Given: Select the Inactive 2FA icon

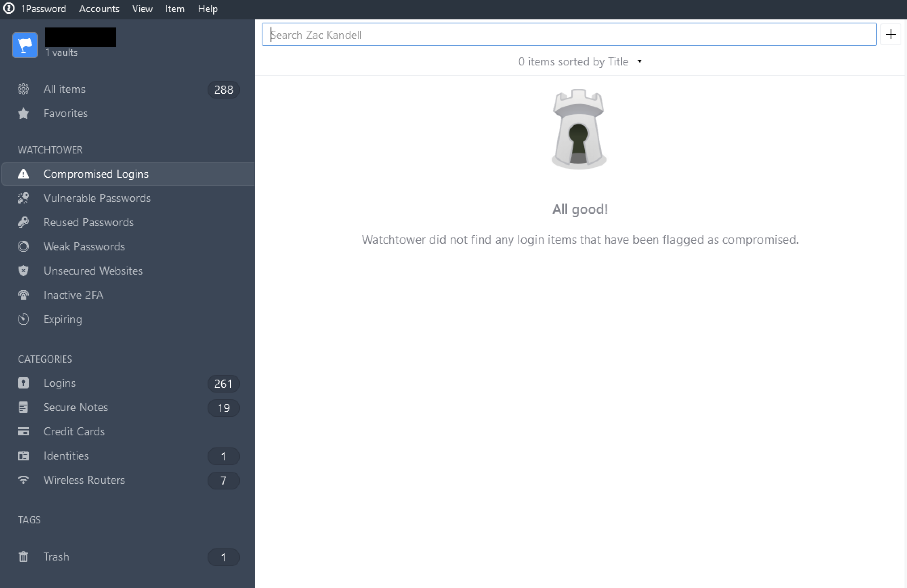Looking at the screenshot, I should [x=24, y=294].
